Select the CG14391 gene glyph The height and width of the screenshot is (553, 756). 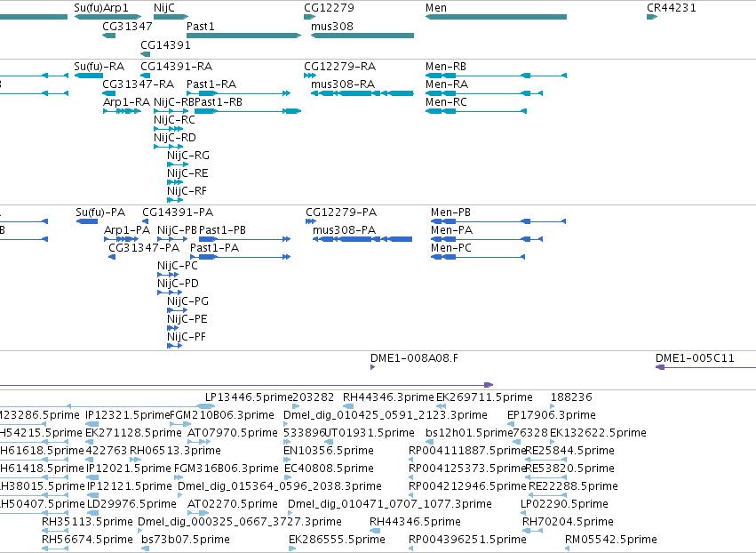(x=146, y=54)
